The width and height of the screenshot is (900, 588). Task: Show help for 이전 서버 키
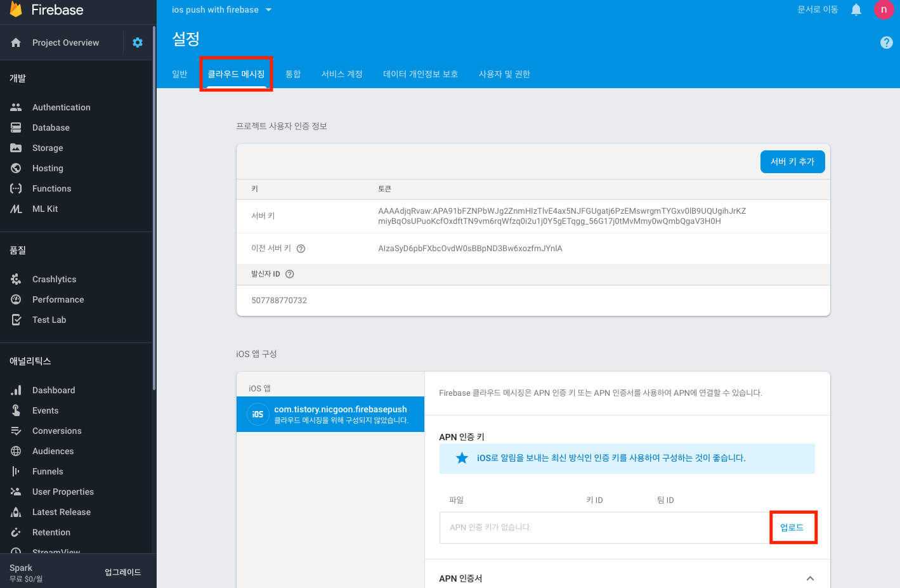[x=301, y=249]
